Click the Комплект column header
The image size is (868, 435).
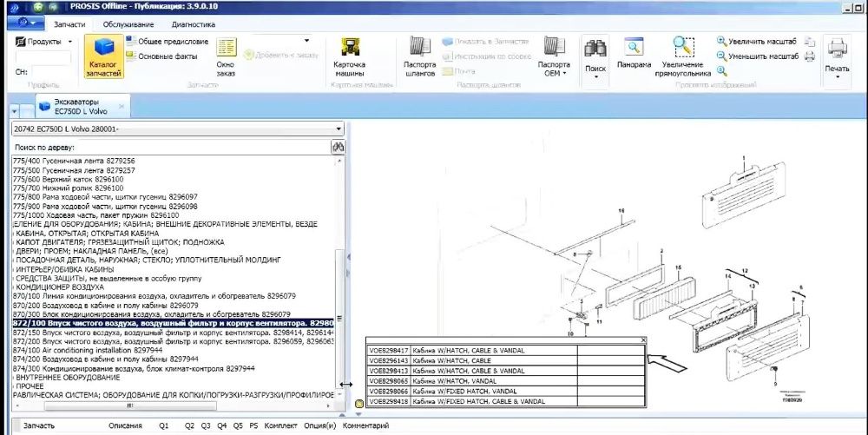click(x=280, y=425)
